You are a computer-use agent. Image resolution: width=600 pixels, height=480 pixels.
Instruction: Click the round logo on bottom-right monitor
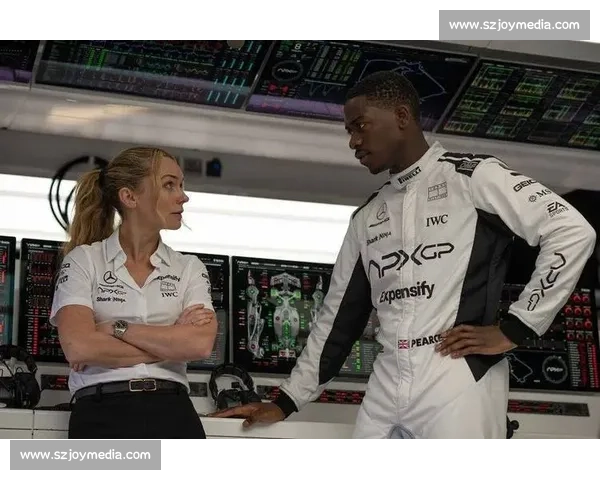(x=554, y=369)
